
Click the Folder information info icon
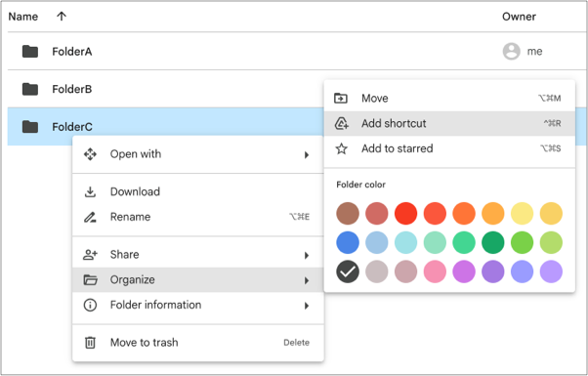coord(90,305)
